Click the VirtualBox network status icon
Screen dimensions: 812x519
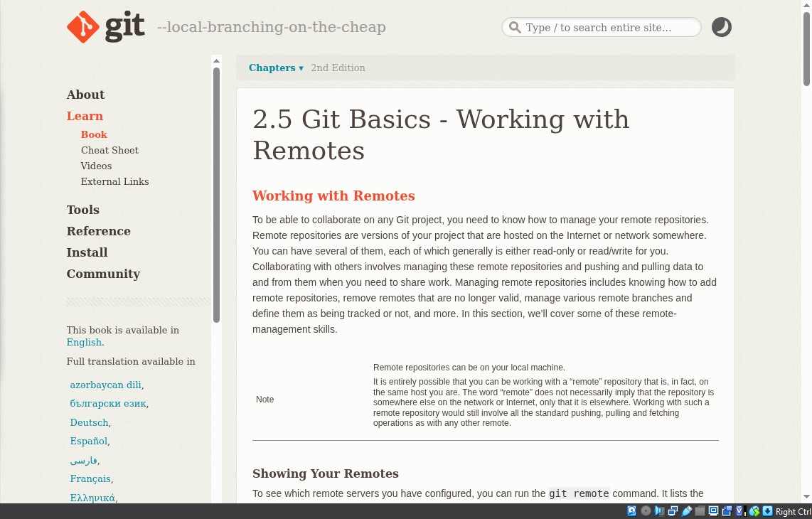[x=673, y=510]
